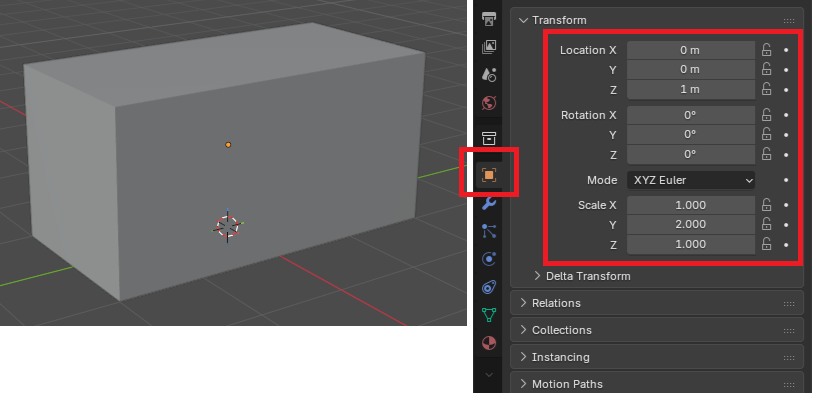Open the Scene properties tab
819x406 pixels.
[489, 75]
